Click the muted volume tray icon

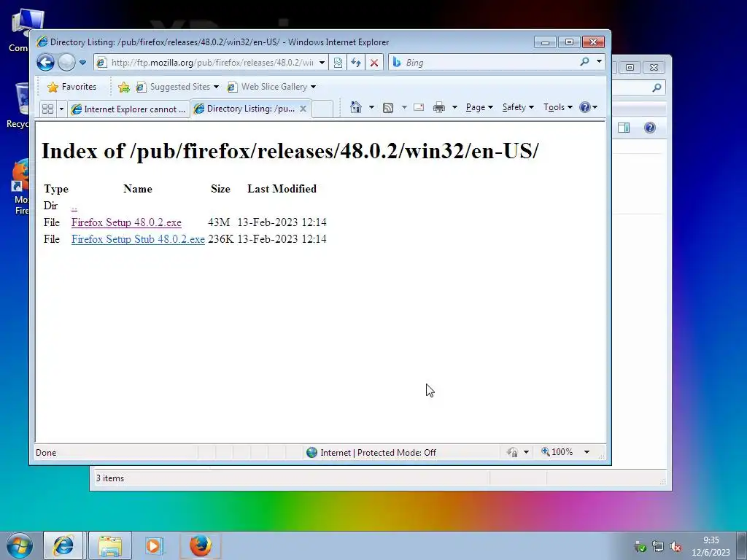(675, 547)
